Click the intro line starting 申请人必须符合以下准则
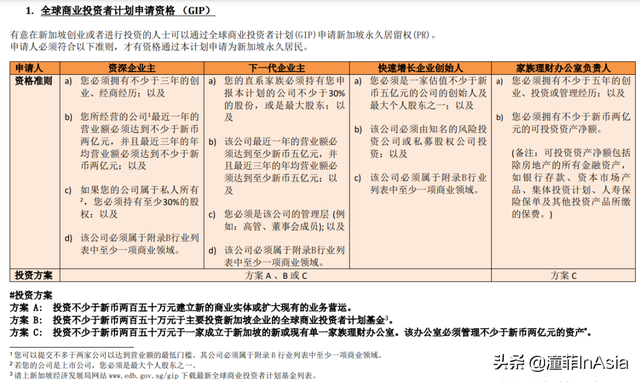 [159, 47]
